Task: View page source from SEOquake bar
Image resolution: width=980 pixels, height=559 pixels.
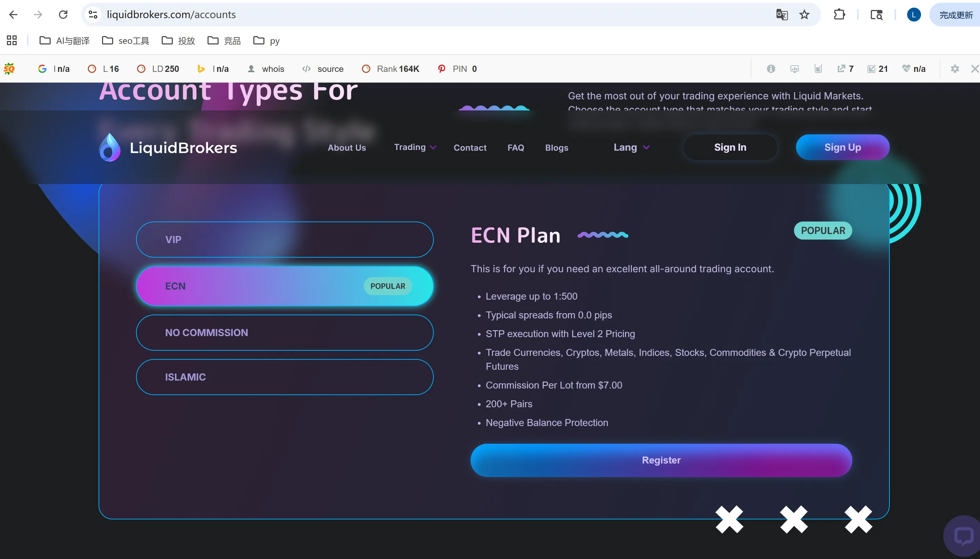Action: pyautogui.click(x=323, y=69)
